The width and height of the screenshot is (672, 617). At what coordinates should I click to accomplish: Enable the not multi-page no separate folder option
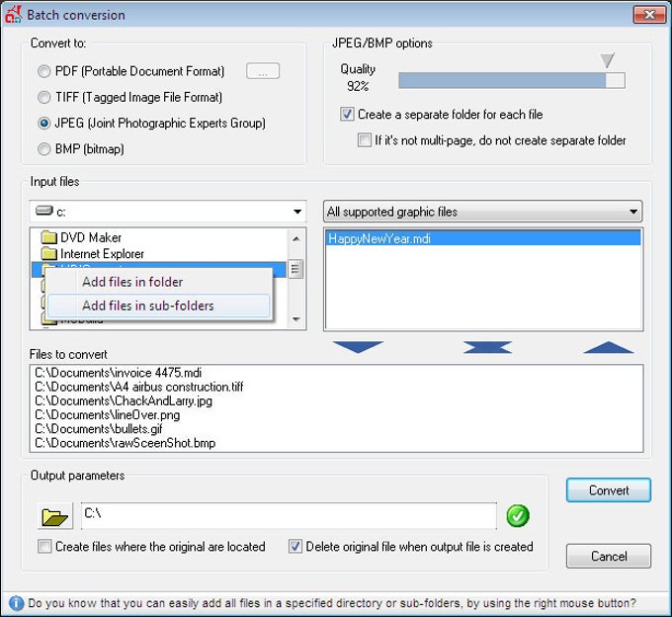coord(365,140)
